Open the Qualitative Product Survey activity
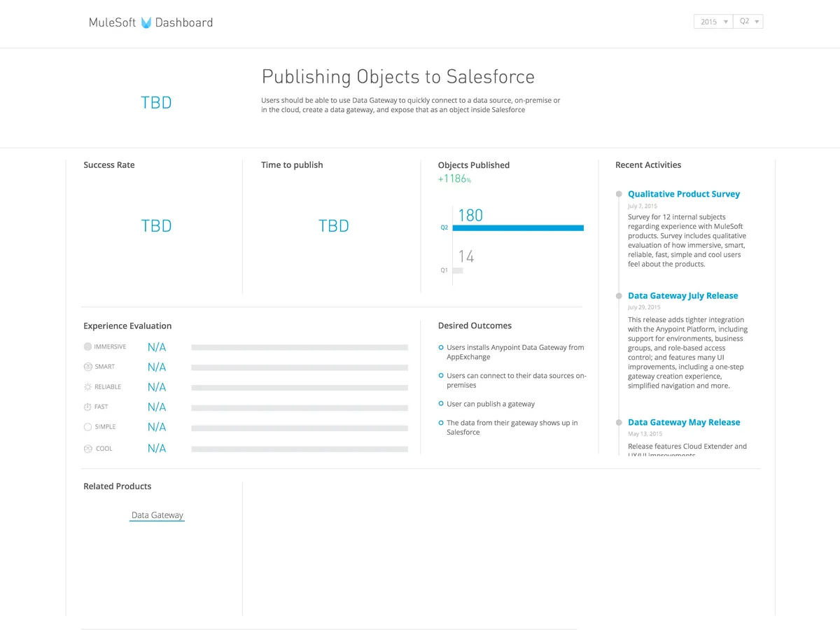 683,194
